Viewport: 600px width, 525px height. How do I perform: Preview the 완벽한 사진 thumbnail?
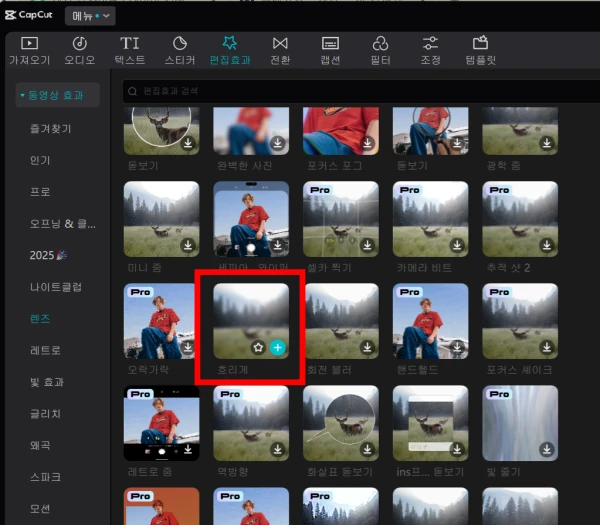pyautogui.click(x=251, y=131)
